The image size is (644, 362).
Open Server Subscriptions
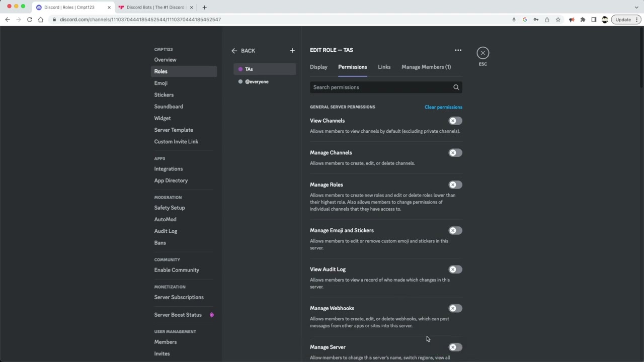click(184, 297)
